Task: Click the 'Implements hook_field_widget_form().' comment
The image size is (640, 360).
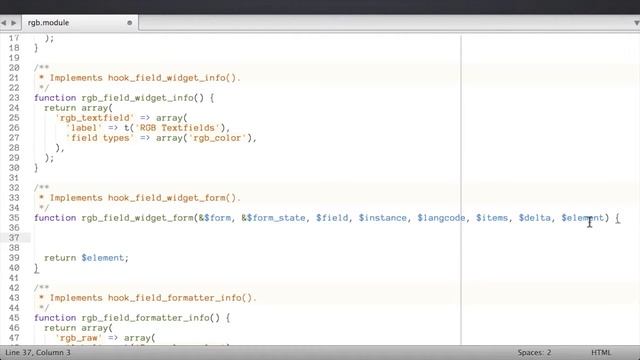Action: point(145,198)
